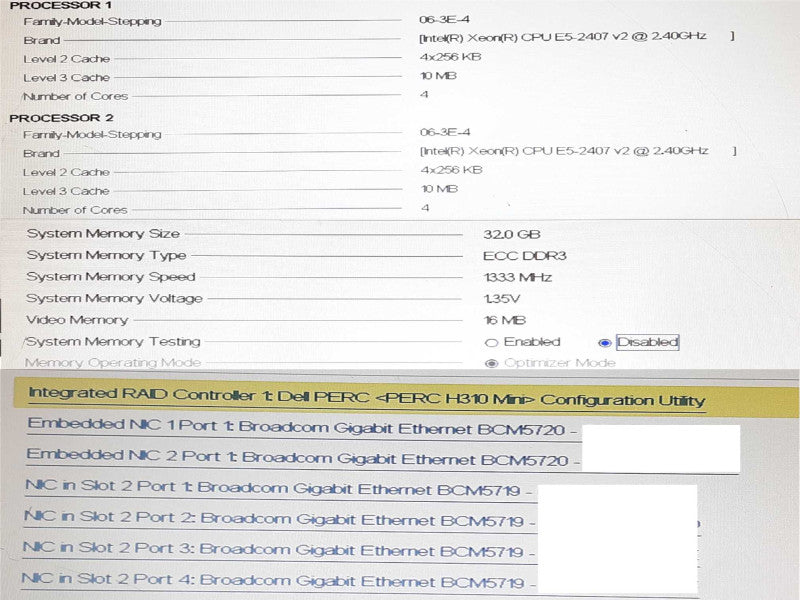Click the Brand label under PROCESSOR 2

[x=41, y=154]
